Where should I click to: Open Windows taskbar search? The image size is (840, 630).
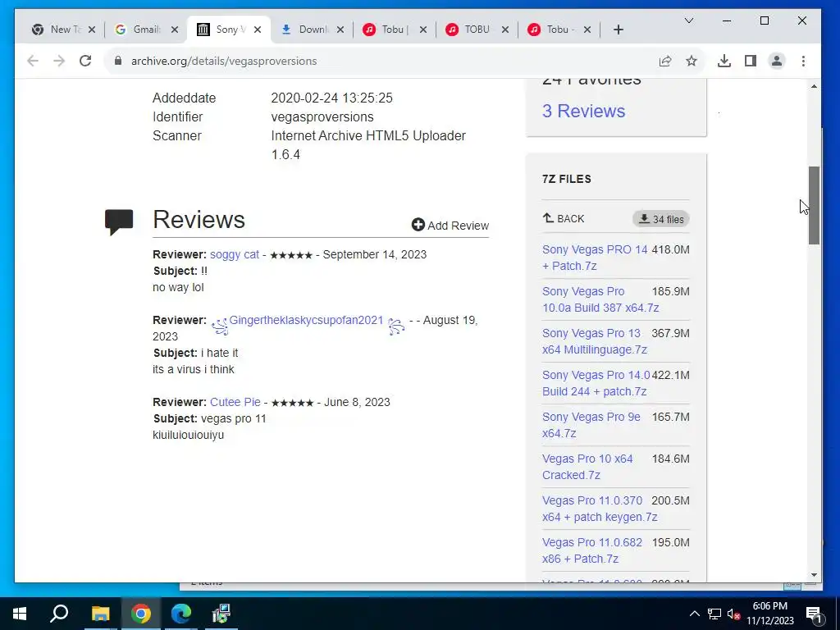pyautogui.click(x=59, y=614)
